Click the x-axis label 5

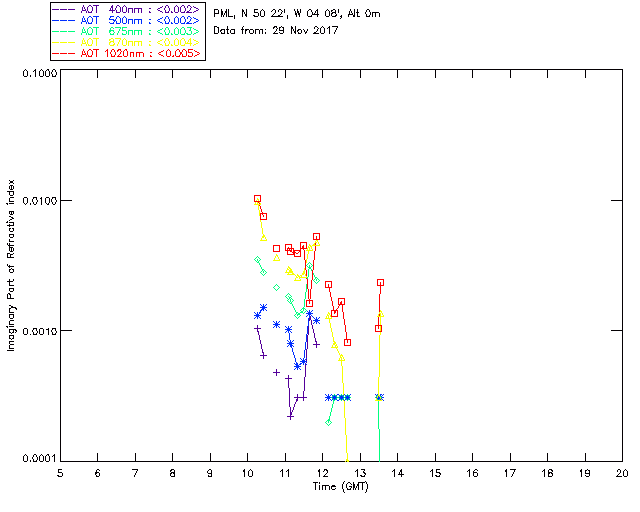(x=60, y=473)
